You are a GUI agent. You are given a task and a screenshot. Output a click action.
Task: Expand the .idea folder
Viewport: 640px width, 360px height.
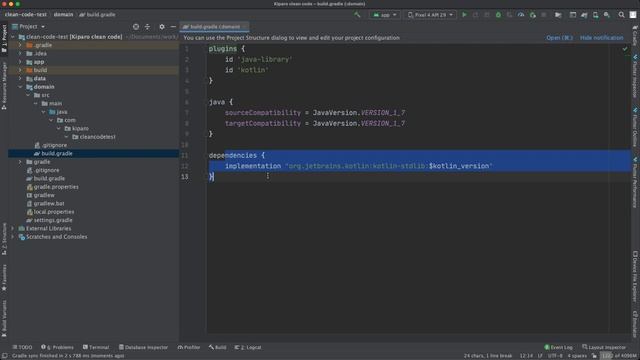point(20,53)
